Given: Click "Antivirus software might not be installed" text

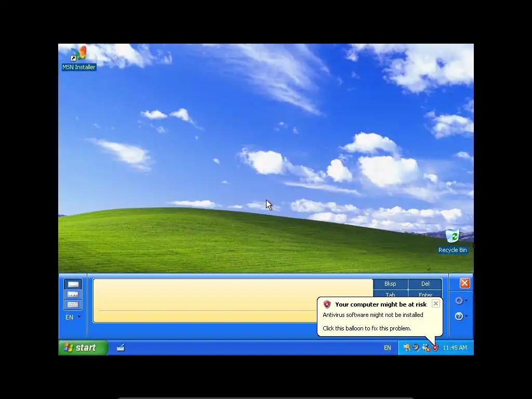Looking at the screenshot, I should [373, 315].
